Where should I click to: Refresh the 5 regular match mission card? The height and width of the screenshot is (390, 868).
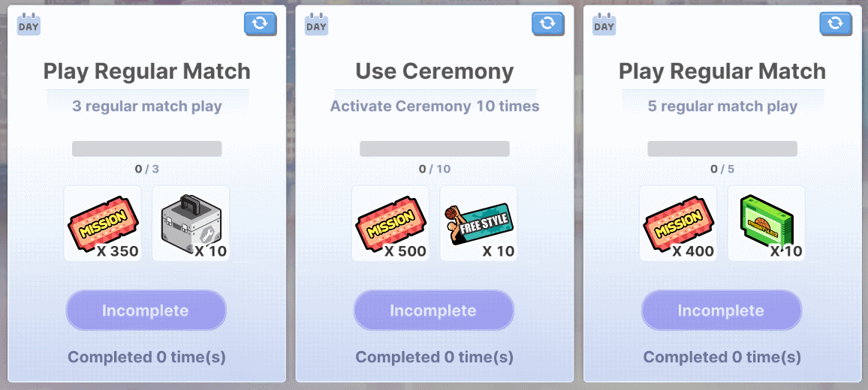click(x=836, y=24)
